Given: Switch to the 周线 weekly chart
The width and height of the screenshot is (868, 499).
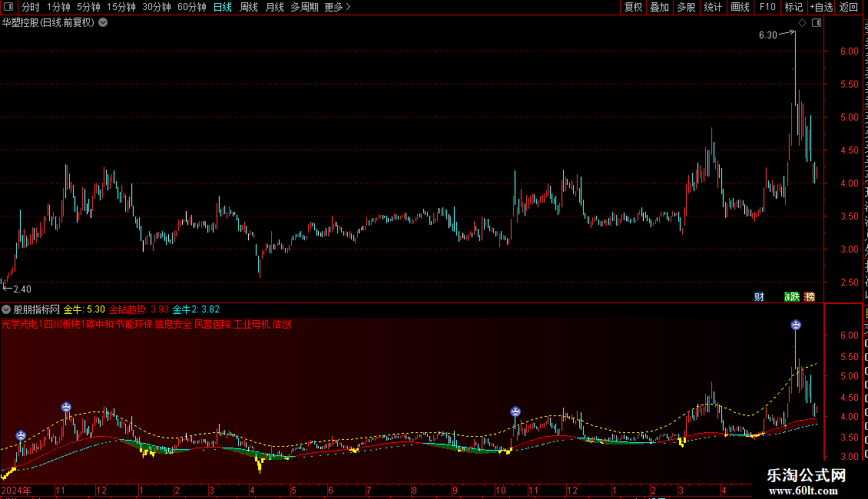Looking at the screenshot, I should [249, 7].
